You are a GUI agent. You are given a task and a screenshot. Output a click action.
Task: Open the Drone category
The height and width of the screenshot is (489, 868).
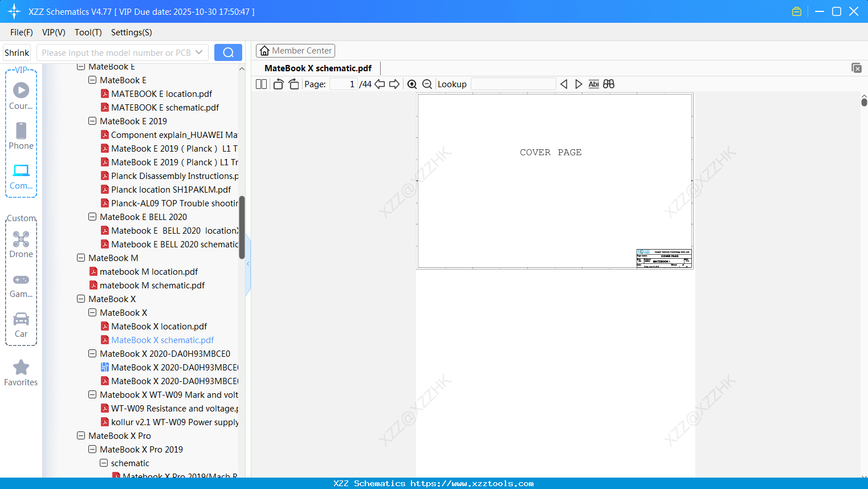[x=21, y=244]
